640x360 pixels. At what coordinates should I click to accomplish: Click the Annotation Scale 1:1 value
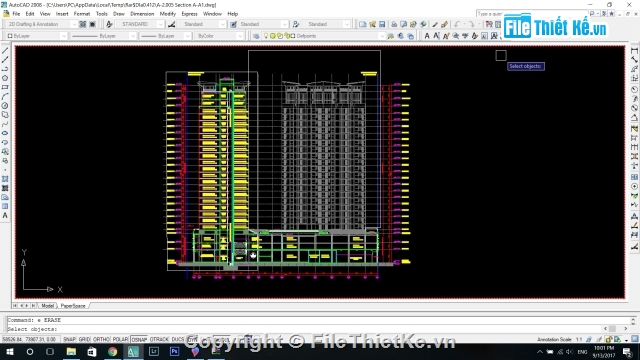tap(579, 340)
